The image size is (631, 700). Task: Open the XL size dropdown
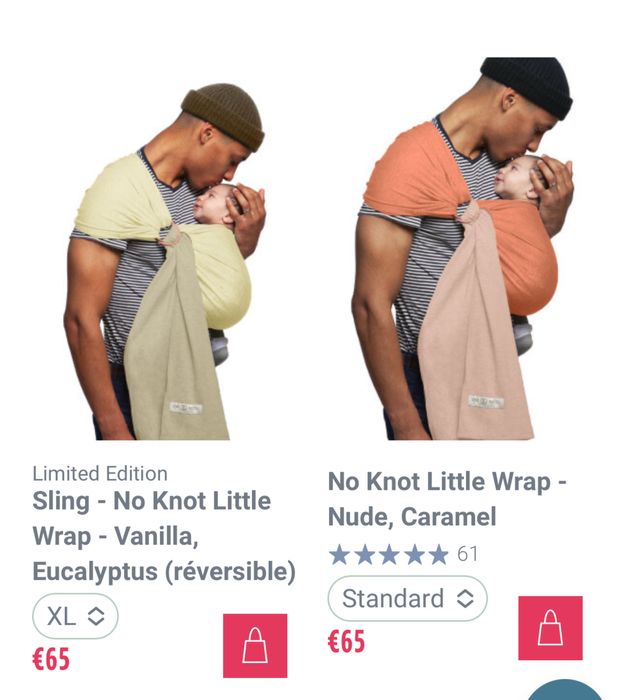pyautogui.click(x=75, y=616)
